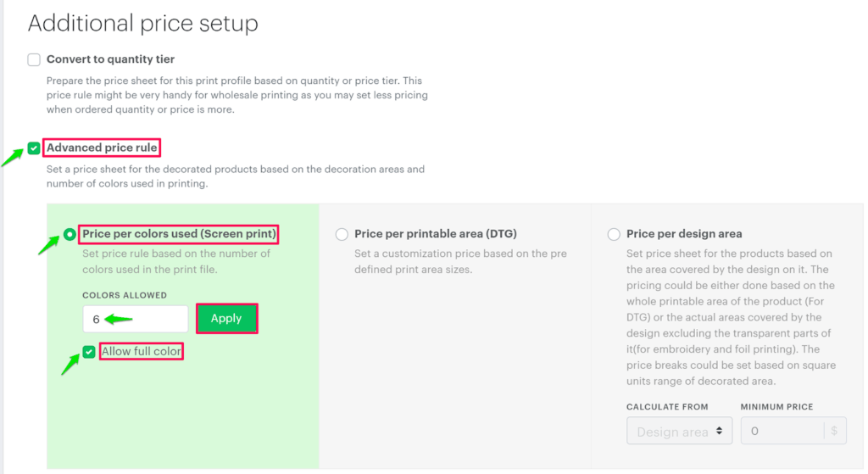This screenshot has height=474, width=868.
Task: Focus the Colors Allowed number field
Action: pyautogui.click(x=136, y=319)
